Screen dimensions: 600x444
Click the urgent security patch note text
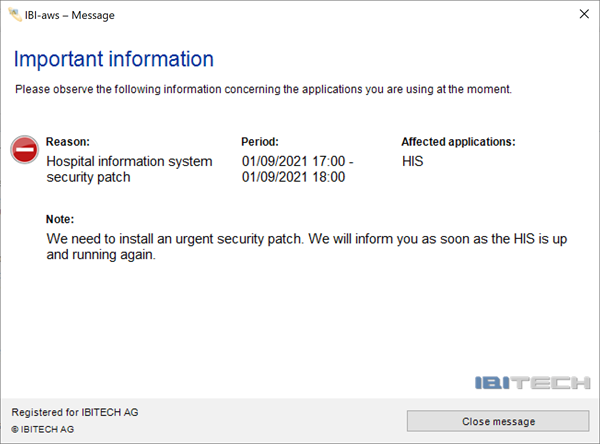307,246
